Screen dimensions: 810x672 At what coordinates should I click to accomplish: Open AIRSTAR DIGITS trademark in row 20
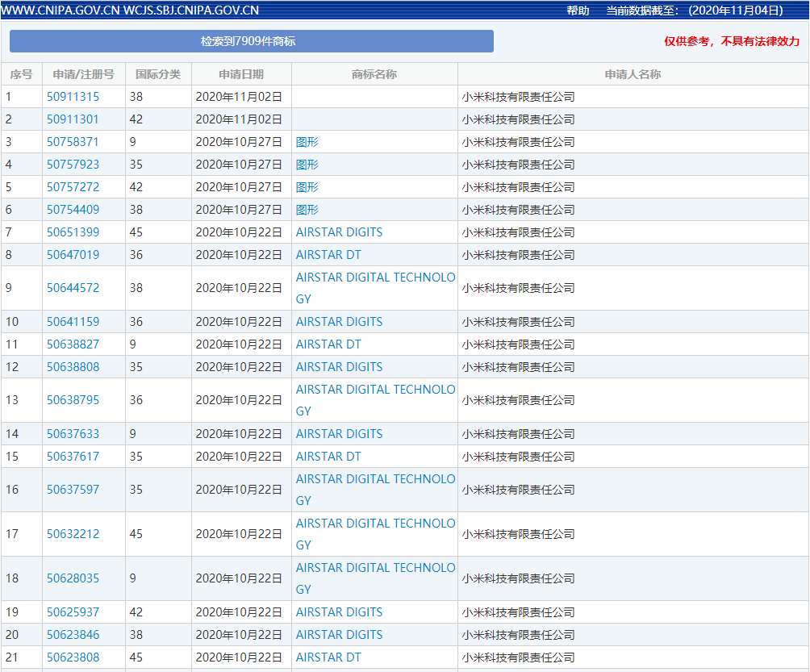coord(339,635)
